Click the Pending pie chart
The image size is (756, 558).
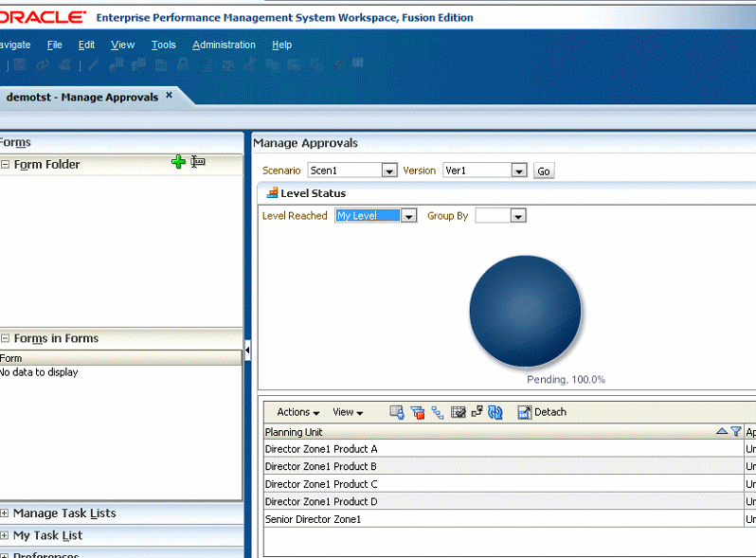point(525,311)
